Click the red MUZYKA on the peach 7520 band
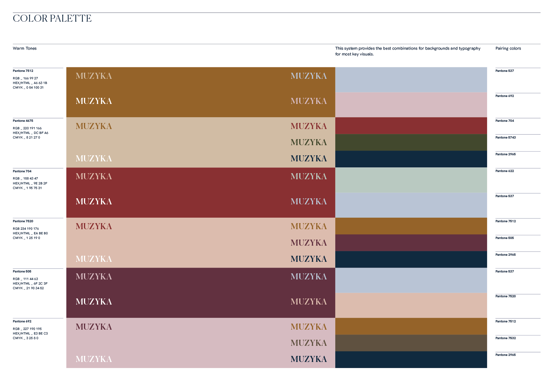The image size is (554, 392). point(94,226)
